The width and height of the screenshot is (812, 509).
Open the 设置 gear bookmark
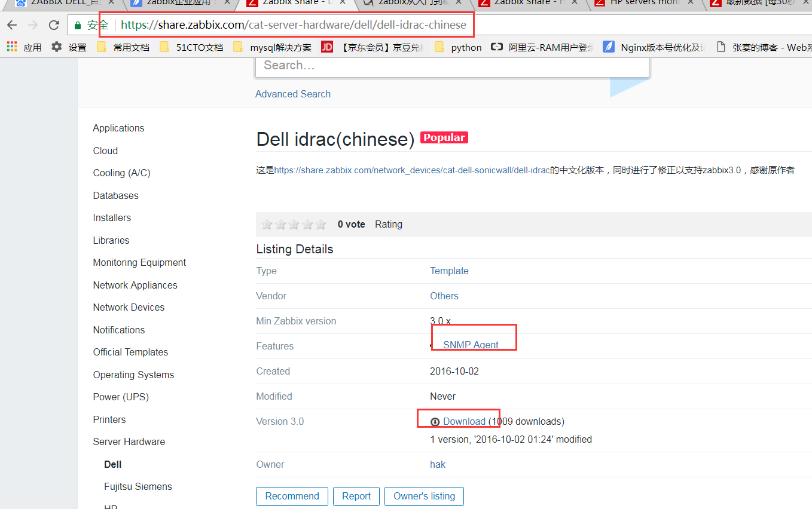pos(69,47)
